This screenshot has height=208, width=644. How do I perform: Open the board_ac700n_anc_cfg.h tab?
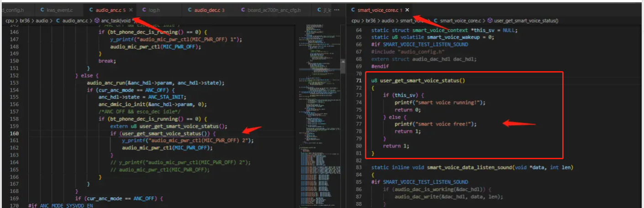pyautogui.click(x=274, y=10)
